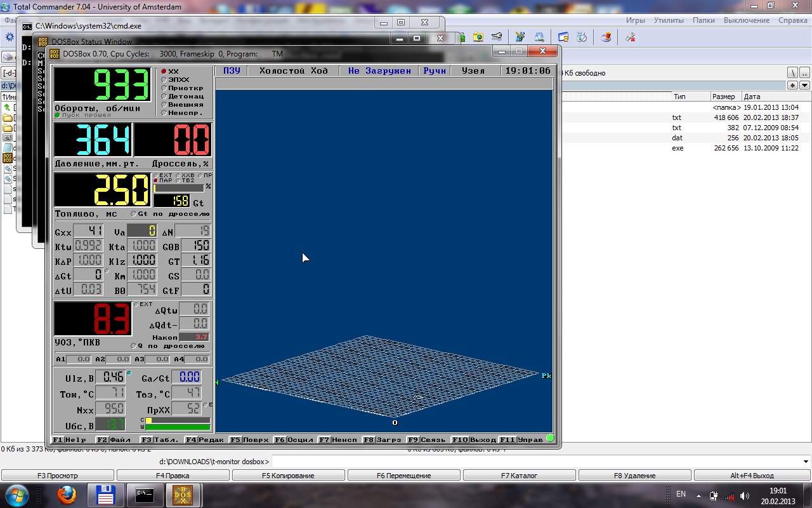
Task: Open Total Commander floppy icon in taskbar
Action: pyautogui.click(x=104, y=495)
